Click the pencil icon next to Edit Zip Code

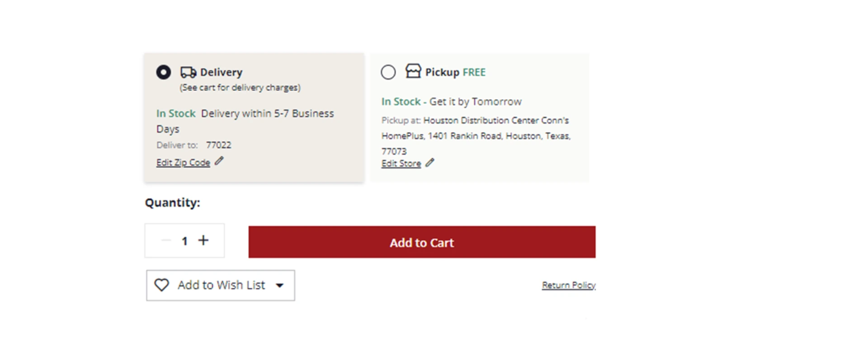(219, 161)
